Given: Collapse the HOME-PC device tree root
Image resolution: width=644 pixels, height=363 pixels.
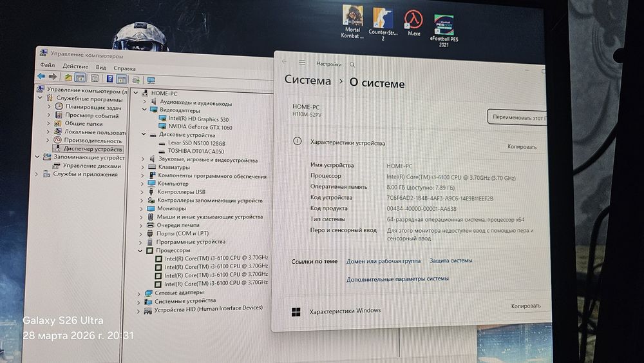Looking at the screenshot, I should pyautogui.click(x=136, y=93).
